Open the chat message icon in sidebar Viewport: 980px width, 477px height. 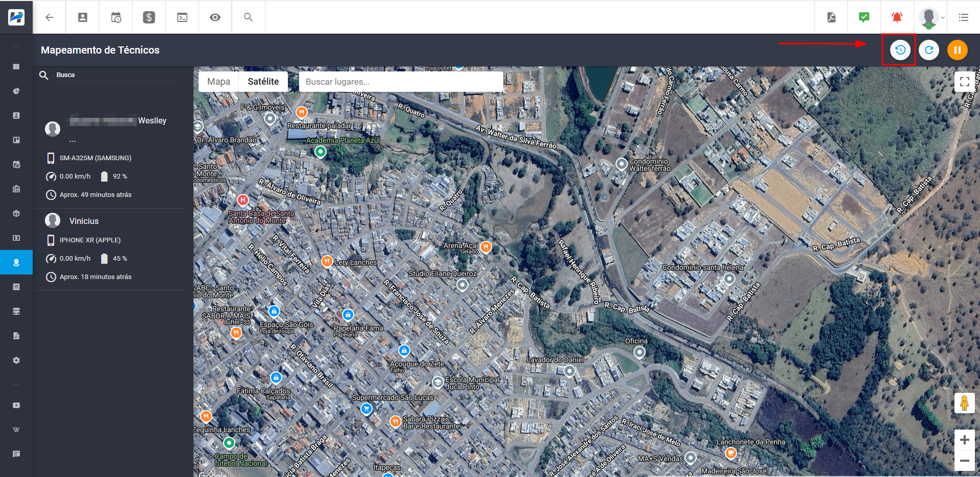(x=16, y=454)
